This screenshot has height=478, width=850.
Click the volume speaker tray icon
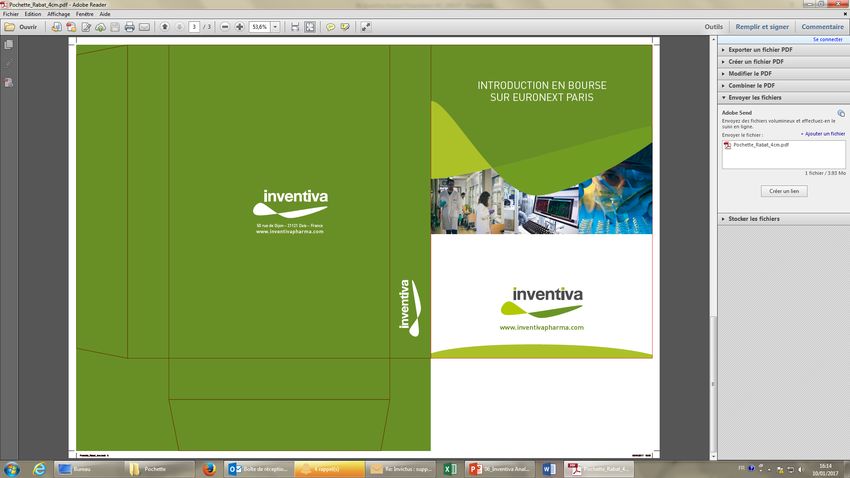(800, 469)
